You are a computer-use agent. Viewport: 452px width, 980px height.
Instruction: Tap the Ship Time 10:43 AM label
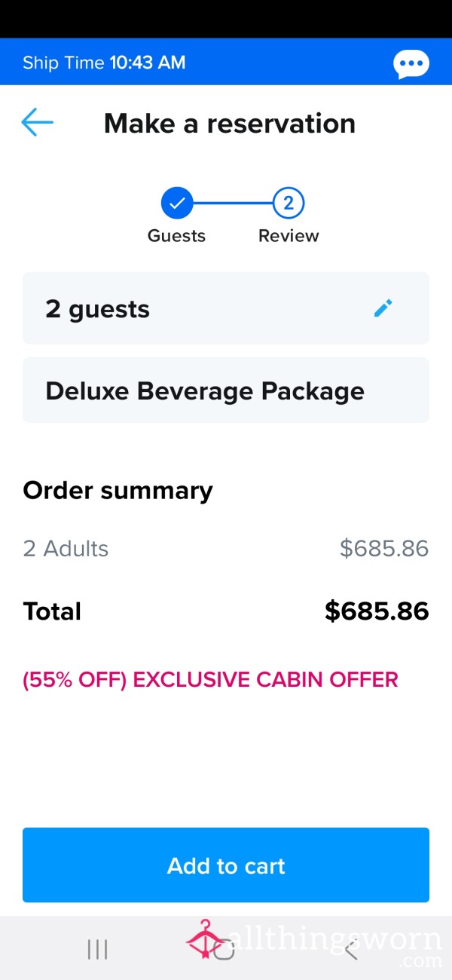[x=104, y=63]
